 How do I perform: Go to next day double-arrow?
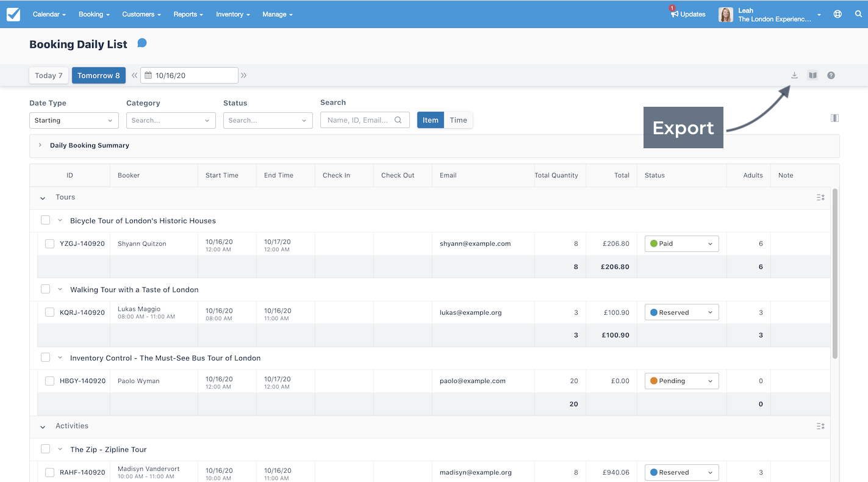click(243, 76)
